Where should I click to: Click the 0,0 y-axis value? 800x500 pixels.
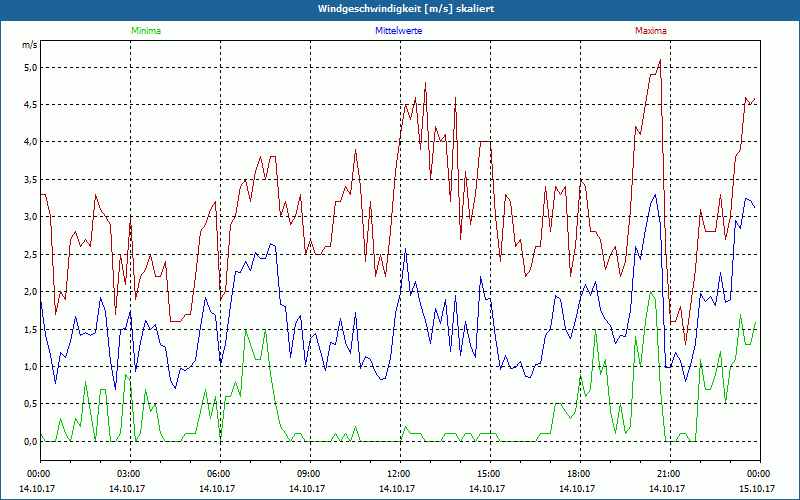coord(31,441)
